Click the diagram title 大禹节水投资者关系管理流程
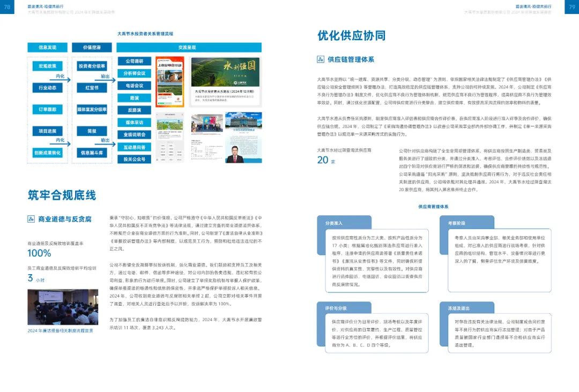This screenshot has width=579, height=392. click(x=145, y=34)
